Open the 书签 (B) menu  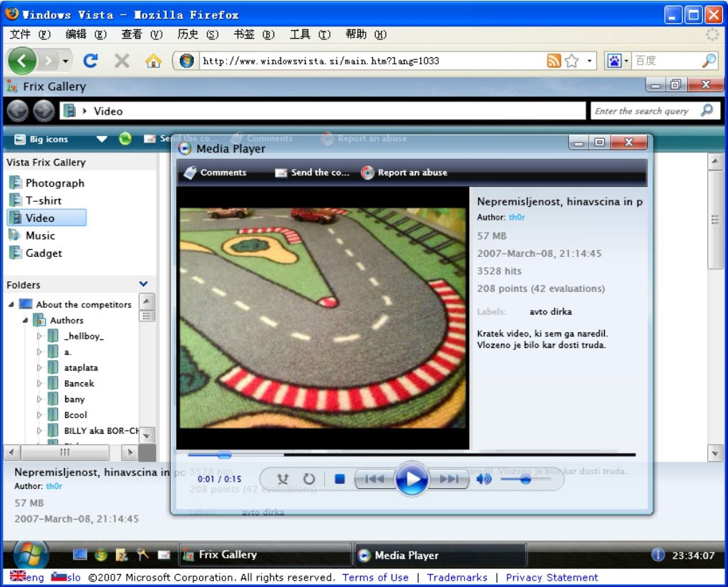pyautogui.click(x=254, y=34)
